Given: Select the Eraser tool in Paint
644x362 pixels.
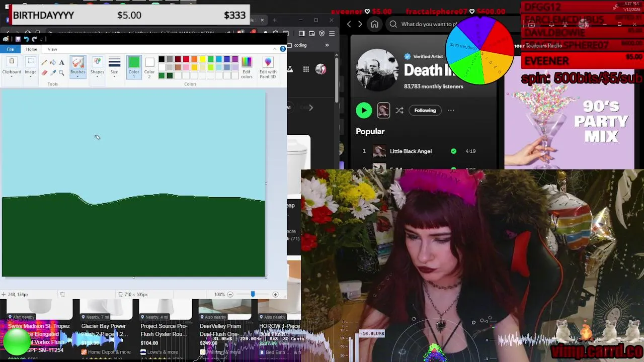Looking at the screenshot, I should pyautogui.click(x=44, y=73).
